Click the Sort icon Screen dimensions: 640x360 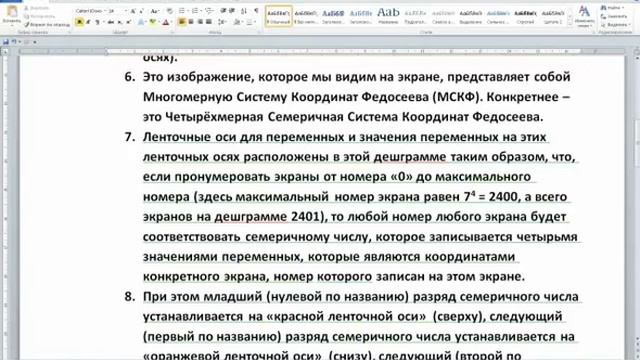(244, 11)
